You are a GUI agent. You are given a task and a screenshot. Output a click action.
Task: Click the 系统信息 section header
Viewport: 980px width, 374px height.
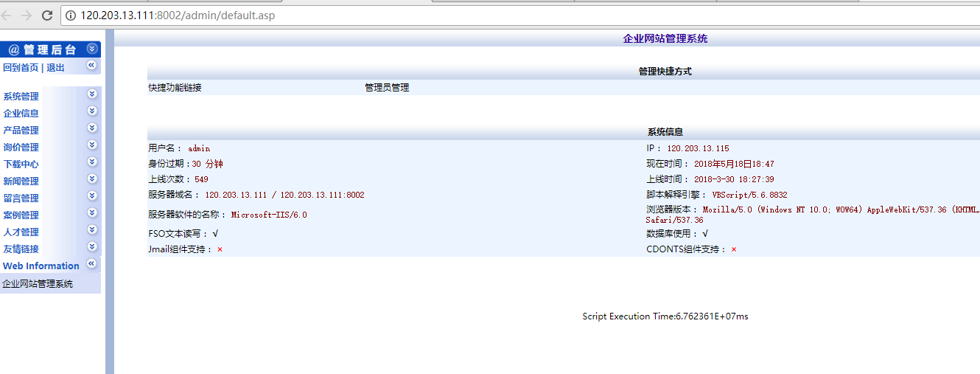[665, 132]
